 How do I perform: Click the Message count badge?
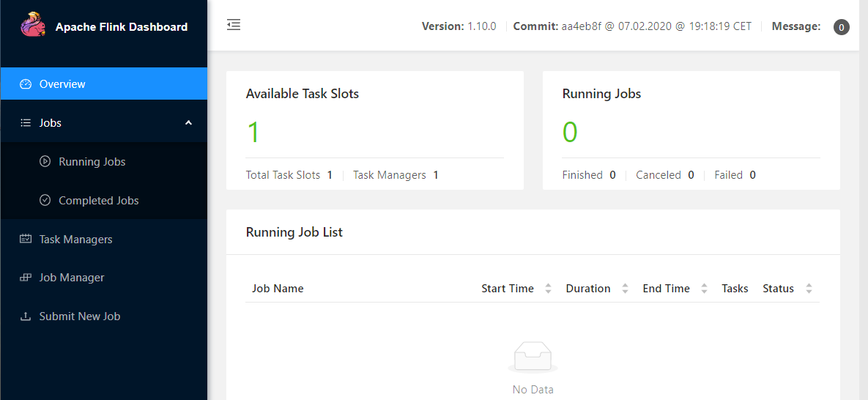(x=842, y=27)
